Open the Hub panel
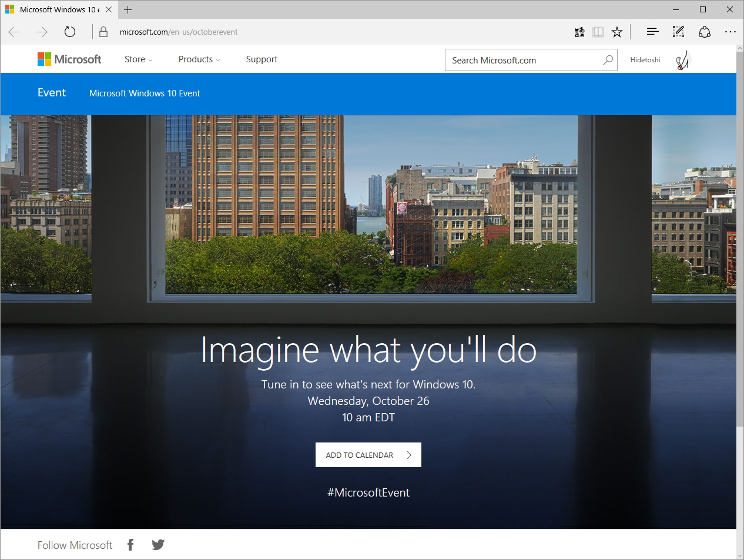 [x=652, y=32]
